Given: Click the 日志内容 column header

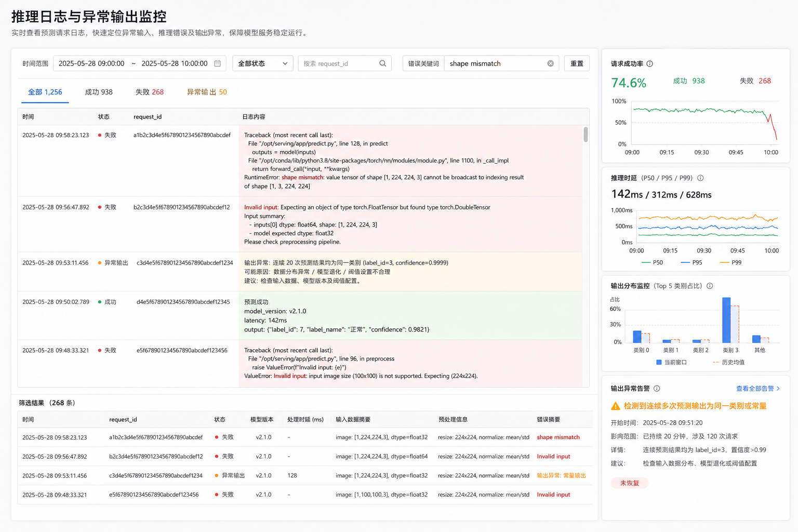Looking at the screenshot, I should (x=254, y=117).
